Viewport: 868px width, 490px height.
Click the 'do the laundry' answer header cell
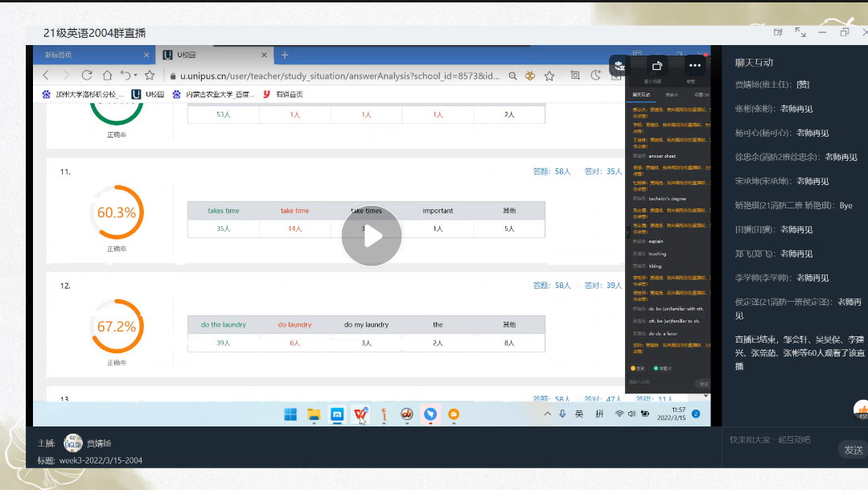[x=223, y=324]
